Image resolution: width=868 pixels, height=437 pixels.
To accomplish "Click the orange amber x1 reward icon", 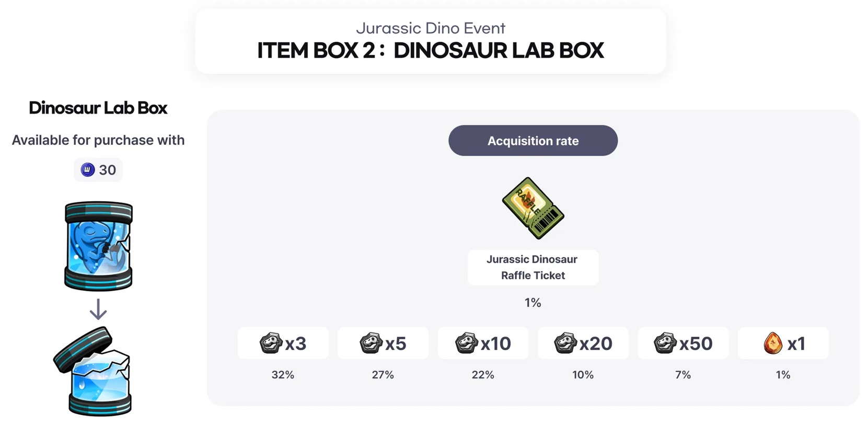I will 773,343.
